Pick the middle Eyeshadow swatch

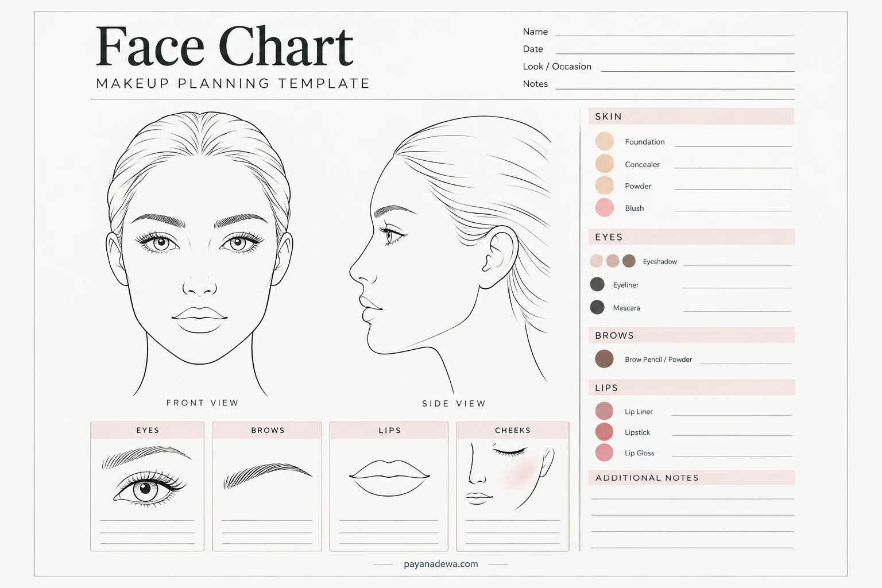tap(613, 261)
